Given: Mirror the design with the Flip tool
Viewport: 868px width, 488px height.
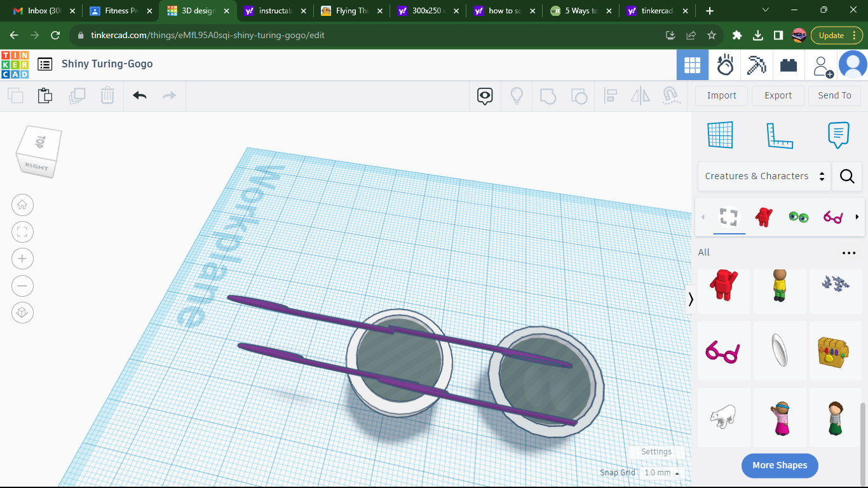Looking at the screenshot, I should (x=640, y=95).
